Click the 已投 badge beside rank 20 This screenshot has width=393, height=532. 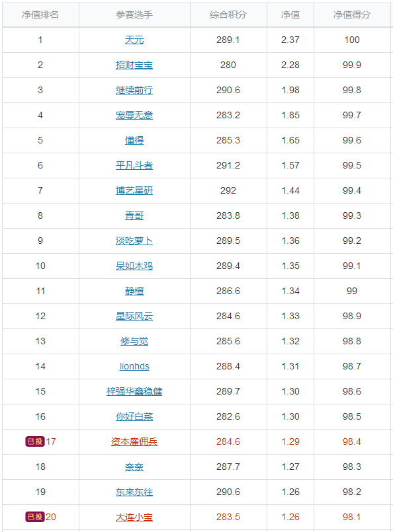34,517
